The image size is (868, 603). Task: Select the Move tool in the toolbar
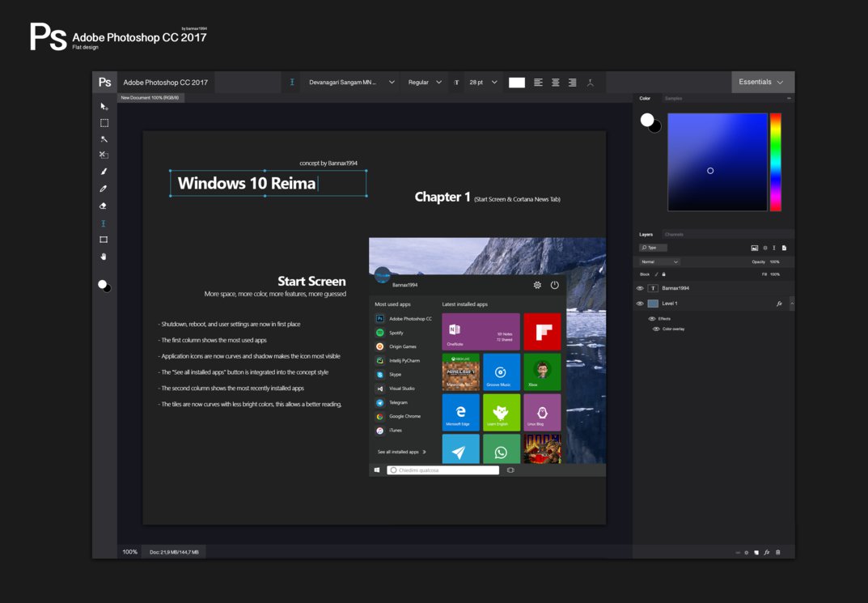coord(104,107)
